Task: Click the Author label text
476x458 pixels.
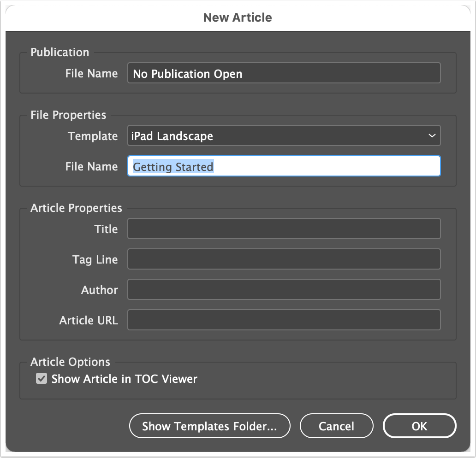Action: coord(100,290)
